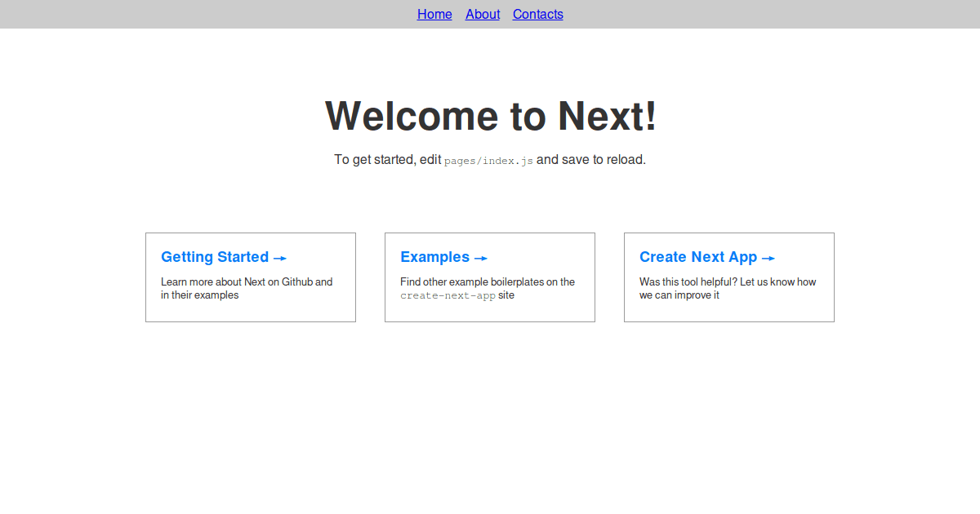Open the Home navigation link
The image size is (980, 514).
[x=434, y=15]
